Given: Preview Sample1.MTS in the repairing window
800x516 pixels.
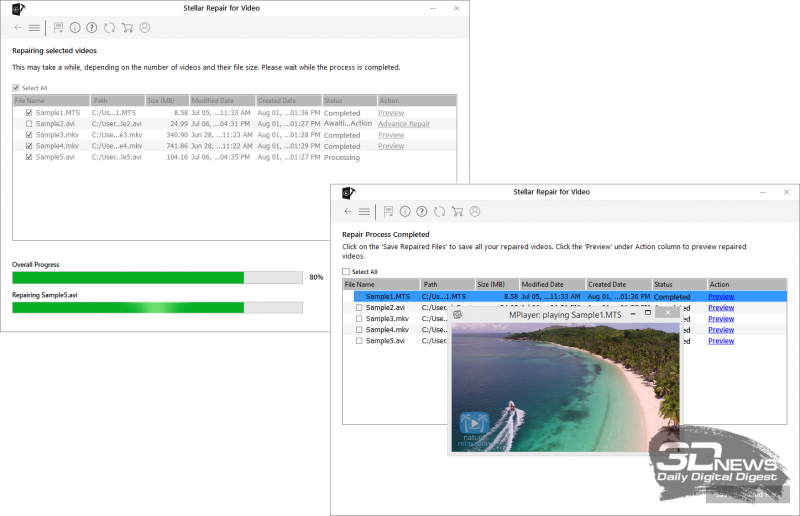Looking at the screenshot, I should coord(391,113).
